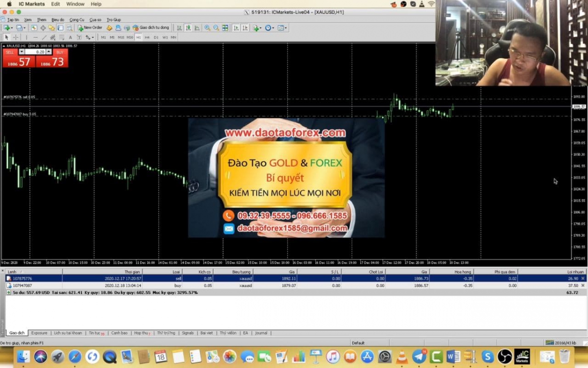This screenshot has height=368, width=588.
Task: Toggle chart auto scroll icon
Action: pyautogui.click(x=236, y=27)
